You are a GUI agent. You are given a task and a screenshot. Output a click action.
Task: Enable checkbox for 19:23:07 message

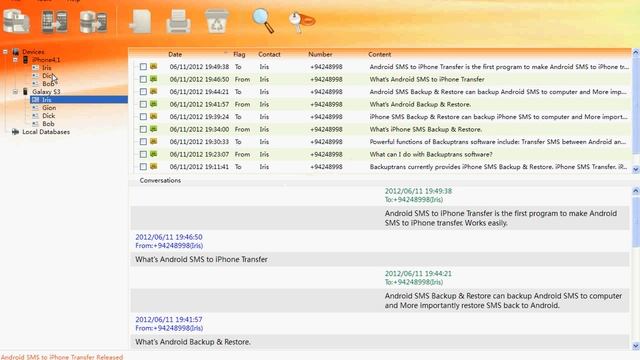[143, 154]
